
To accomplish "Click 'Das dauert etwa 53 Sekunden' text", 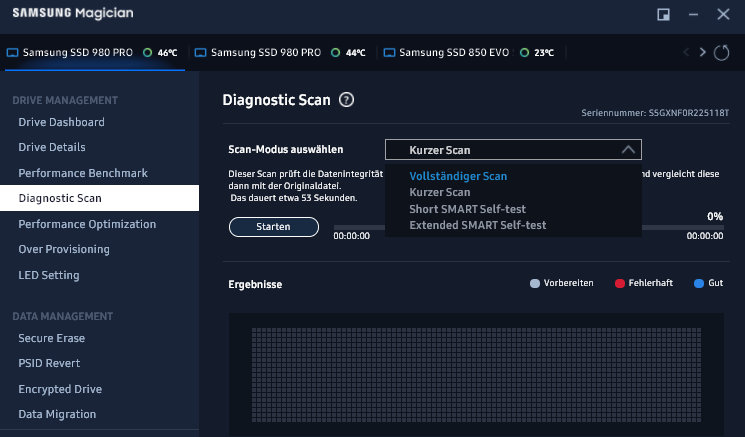I will coord(294,198).
